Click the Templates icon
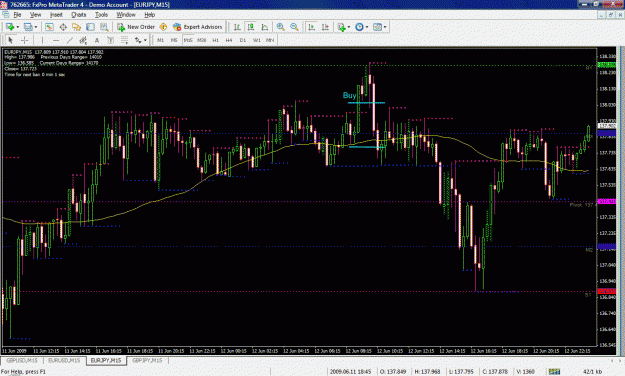625x376 pixels. coord(377,27)
